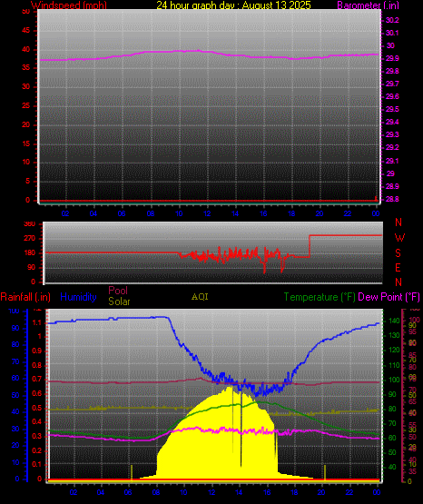Click barometer axis value 29.6
Image resolution: width=423 pixels, height=504 pixels.
tap(392, 97)
